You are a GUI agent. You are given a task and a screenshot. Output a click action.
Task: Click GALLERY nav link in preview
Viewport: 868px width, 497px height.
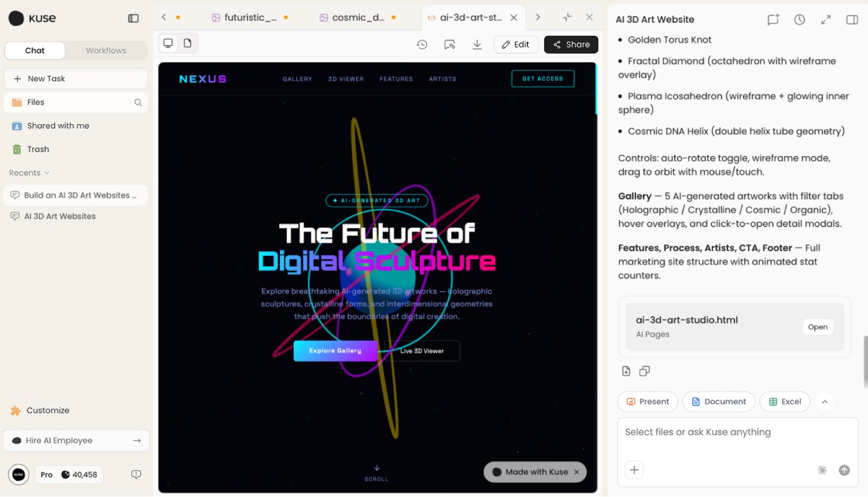coord(297,79)
